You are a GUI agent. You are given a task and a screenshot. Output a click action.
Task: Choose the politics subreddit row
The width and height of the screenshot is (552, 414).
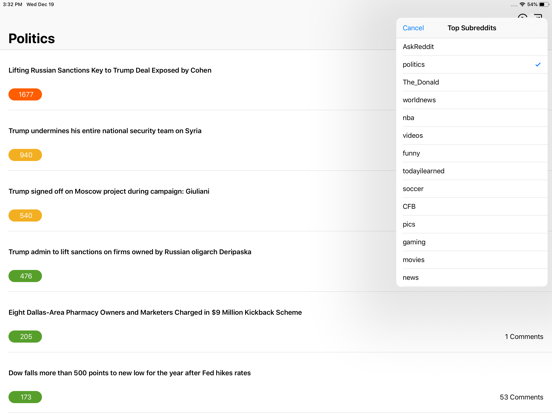(472, 64)
